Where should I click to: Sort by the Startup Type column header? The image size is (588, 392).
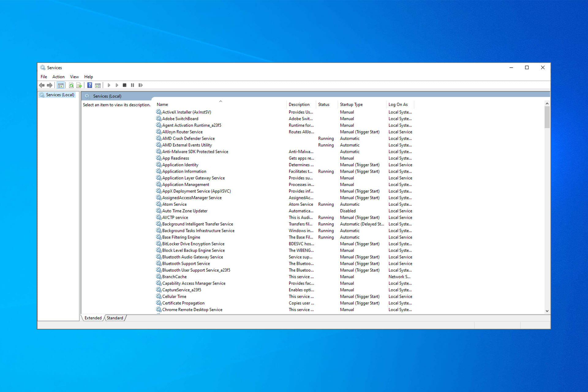[362, 104]
